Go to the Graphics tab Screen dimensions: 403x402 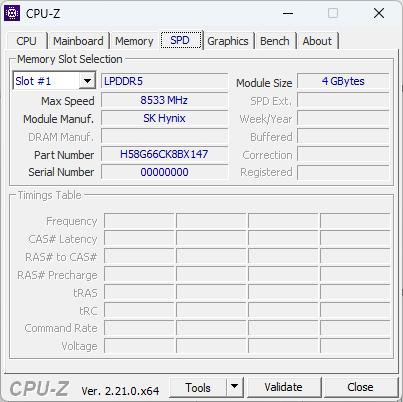coord(228,41)
